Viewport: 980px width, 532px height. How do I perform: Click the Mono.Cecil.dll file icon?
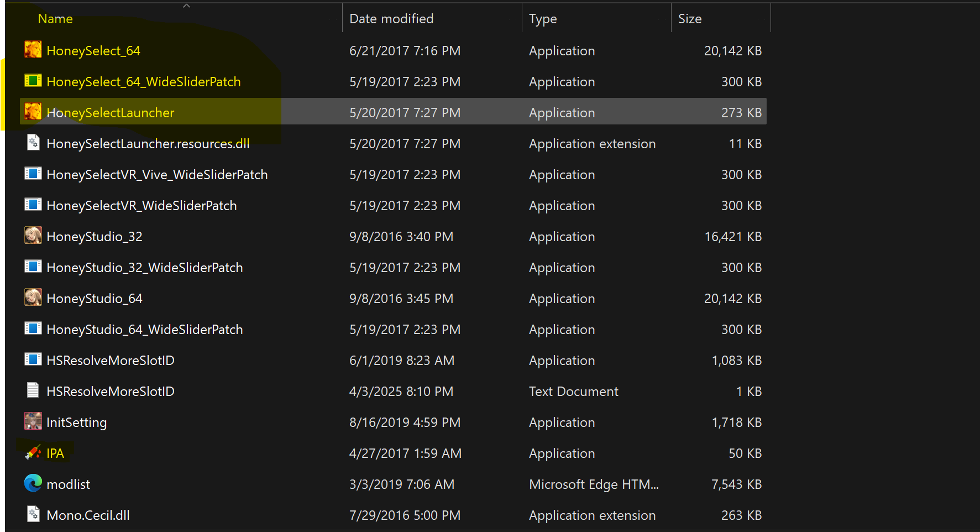click(33, 514)
